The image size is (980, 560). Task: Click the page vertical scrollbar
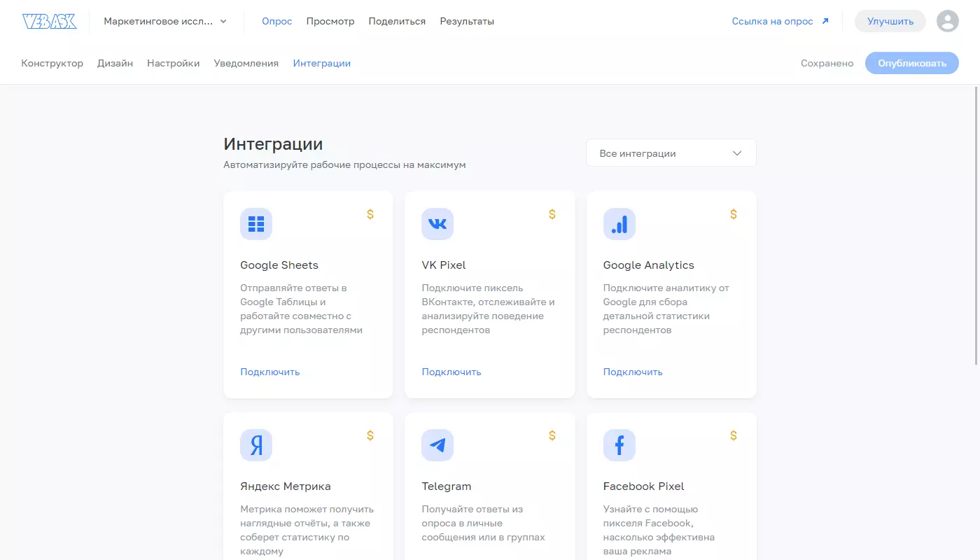pyautogui.click(x=977, y=225)
